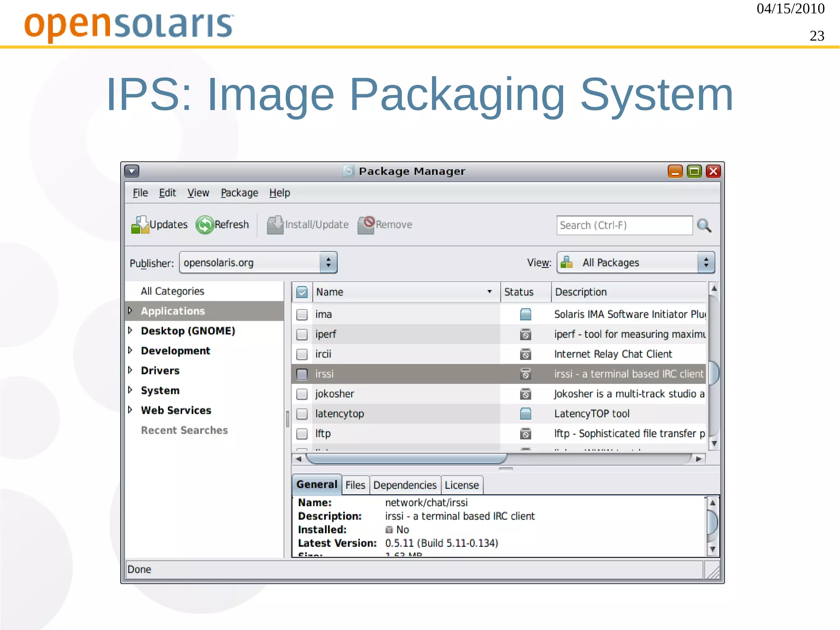Select the General tab
This screenshot has height=630, width=840.
(317, 484)
